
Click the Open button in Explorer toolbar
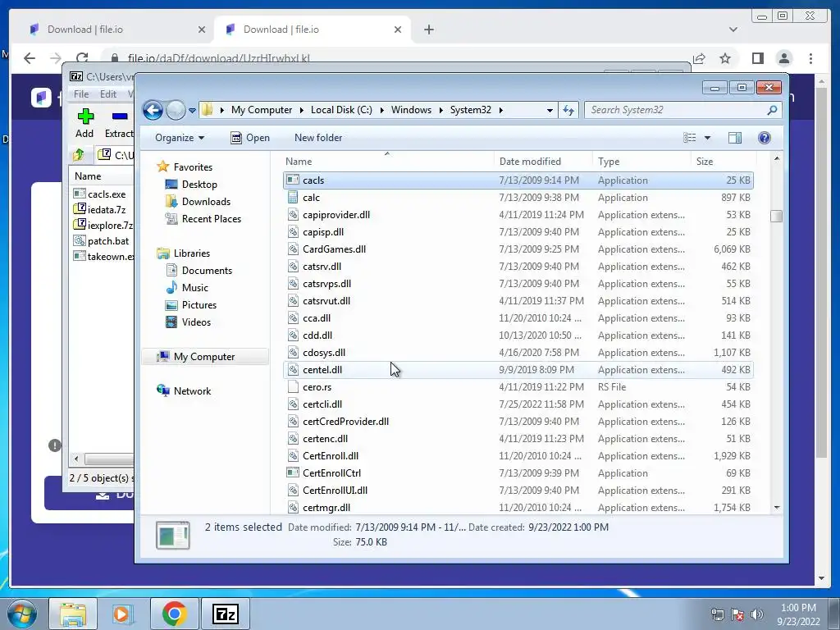(250, 138)
